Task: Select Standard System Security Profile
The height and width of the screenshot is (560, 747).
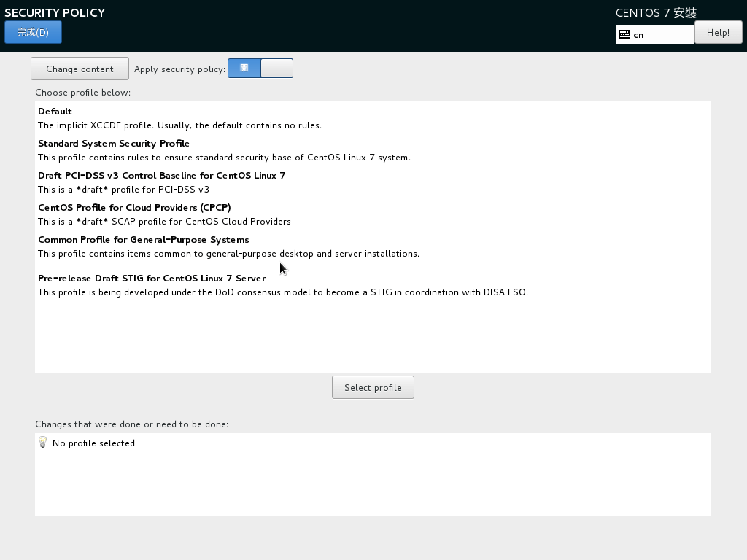Action: [114, 144]
